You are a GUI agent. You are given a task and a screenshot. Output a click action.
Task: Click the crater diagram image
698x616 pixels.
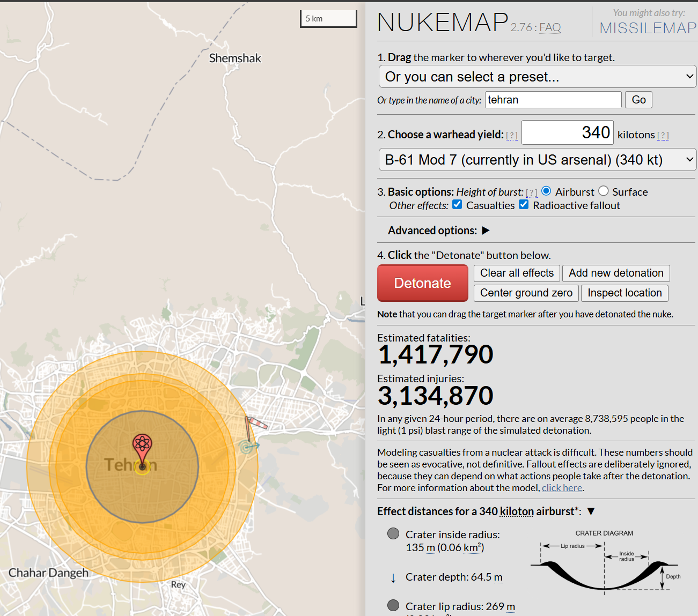pos(605,561)
